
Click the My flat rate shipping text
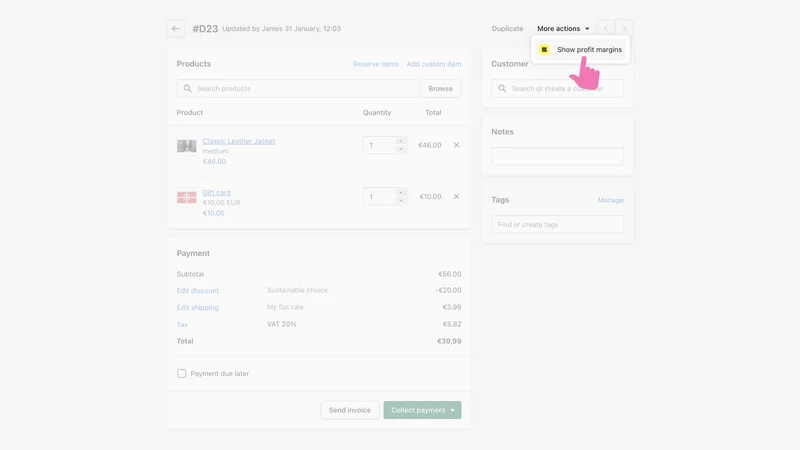285,307
